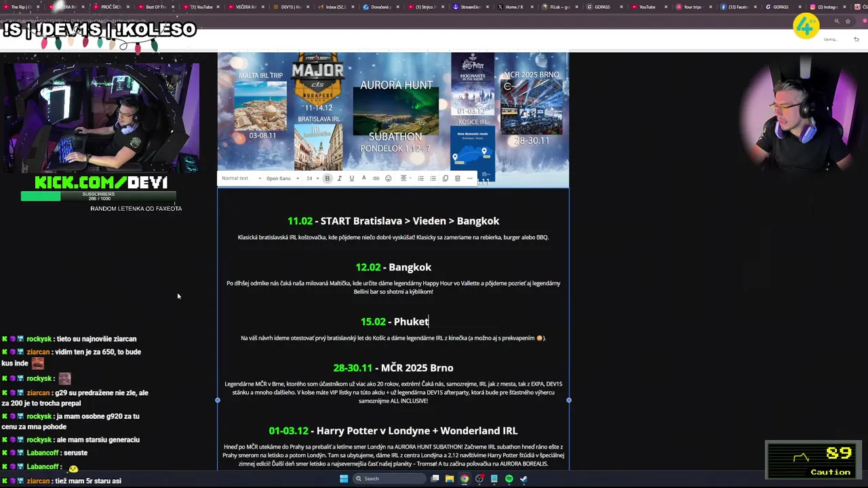868x488 pixels.
Task: Click the MCR 2025 BRNO banner image
Action: (x=531, y=107)
